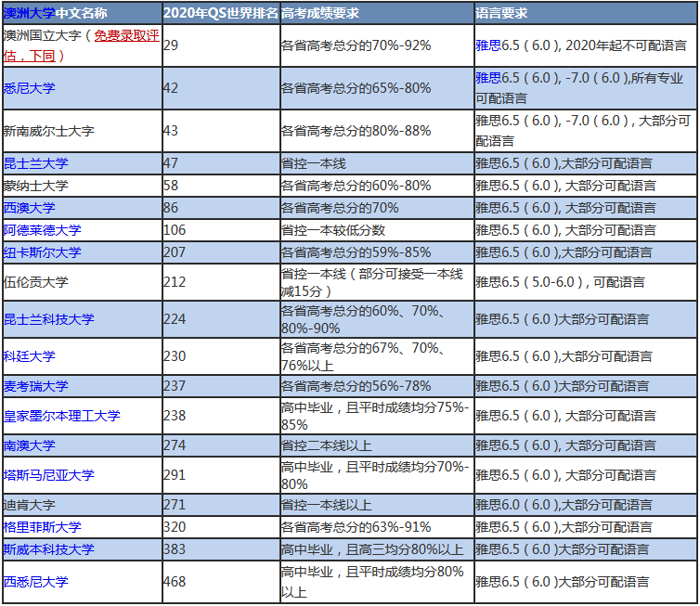
Task: Select the 省控一本线以上 cell
Action: [377, 505]
